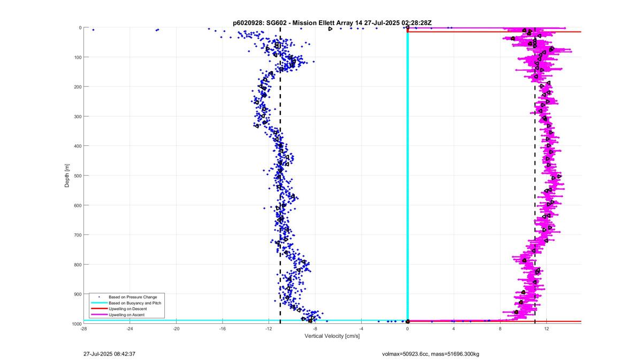Click the velocity axis tick label 4
This screenshot has height=364, width=642.
point(454,329)
